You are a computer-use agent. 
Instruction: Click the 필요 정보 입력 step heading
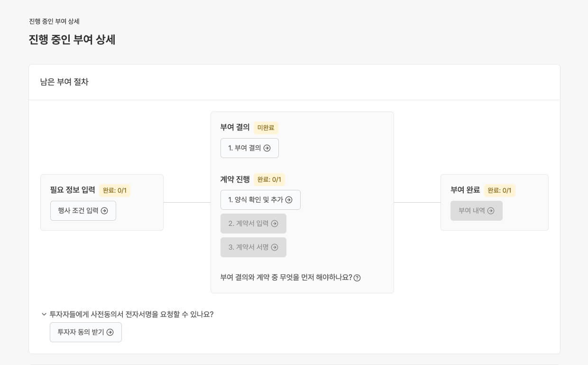[73, 190]
